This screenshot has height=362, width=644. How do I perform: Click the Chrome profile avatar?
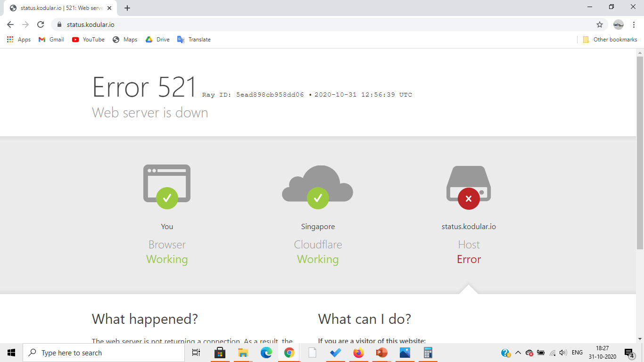[618, 25]
